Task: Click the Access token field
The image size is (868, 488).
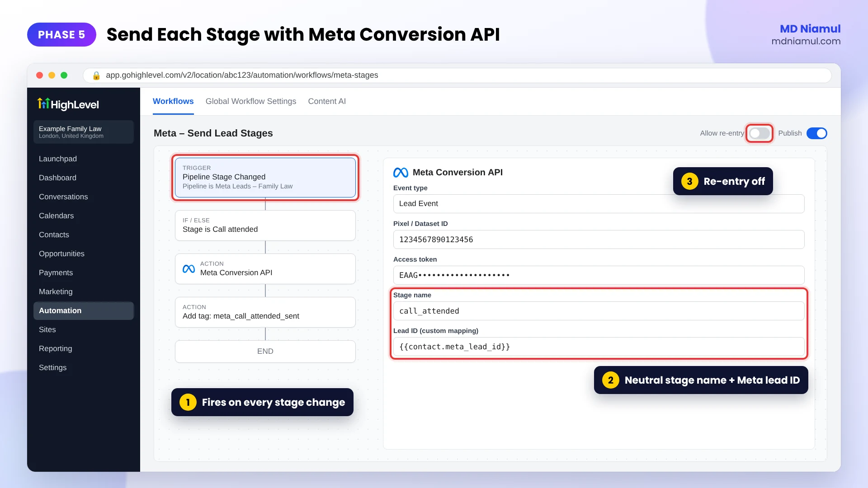Action: 599,275
